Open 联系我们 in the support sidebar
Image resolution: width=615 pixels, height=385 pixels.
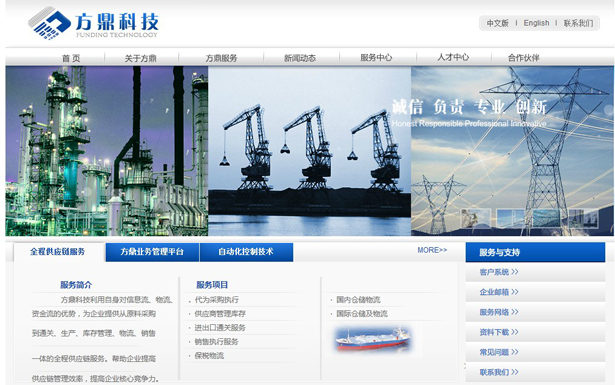(x=499, y=372)
